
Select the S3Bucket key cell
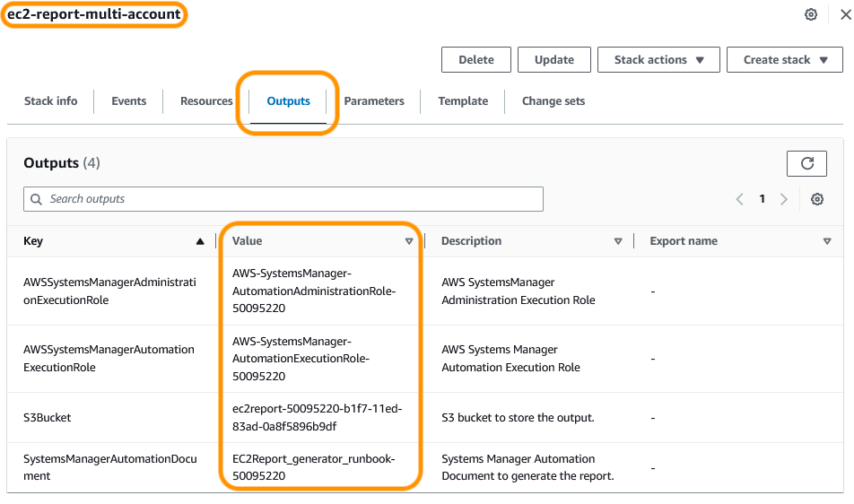(47, 418)
